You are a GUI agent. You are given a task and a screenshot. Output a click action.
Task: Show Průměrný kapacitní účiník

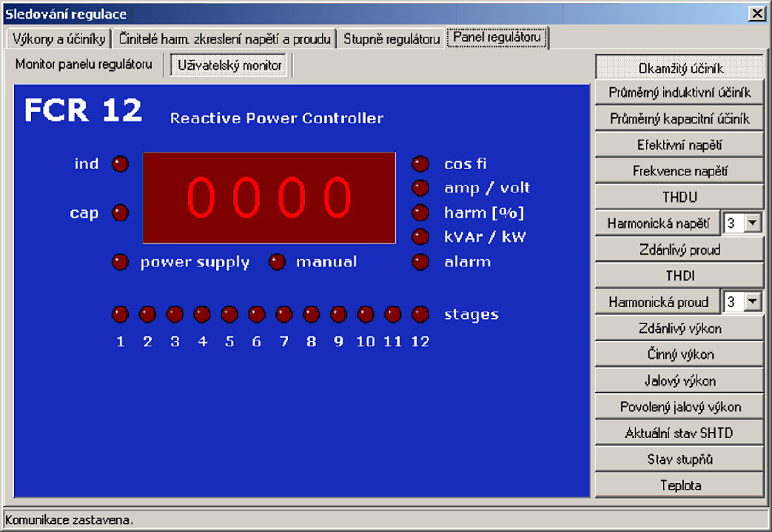tap(680, 118)
